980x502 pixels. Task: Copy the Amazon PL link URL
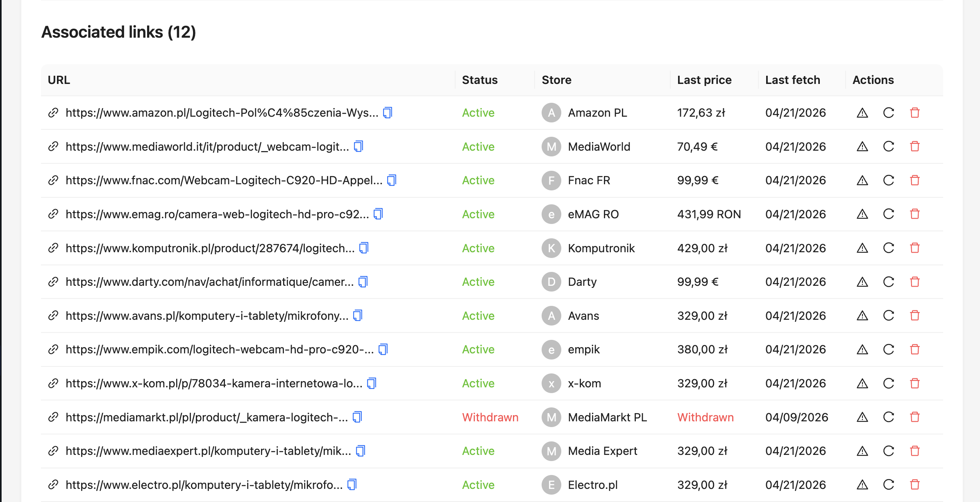point(388,113)
